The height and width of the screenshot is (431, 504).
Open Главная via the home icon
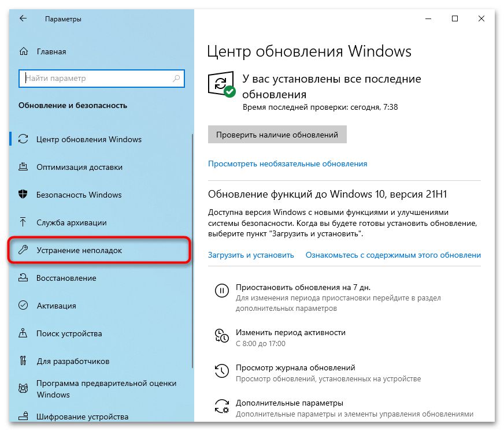tap(24, 51)
